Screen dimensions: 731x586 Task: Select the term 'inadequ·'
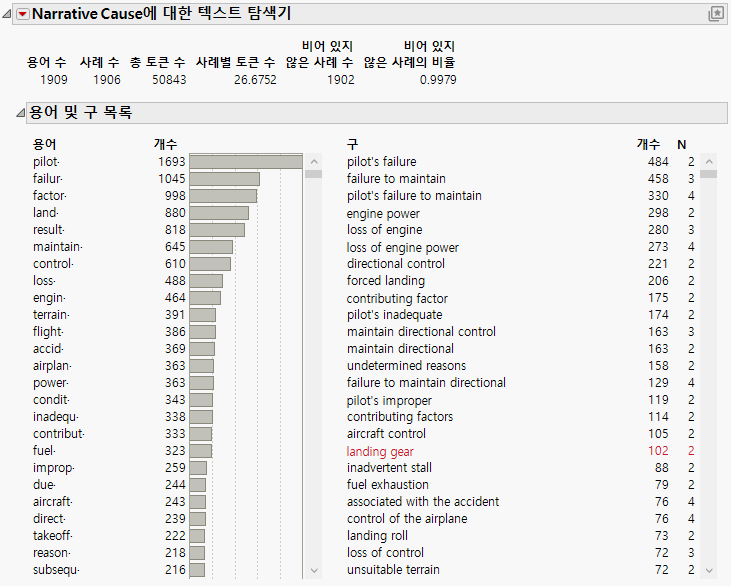tap(56, 417)
